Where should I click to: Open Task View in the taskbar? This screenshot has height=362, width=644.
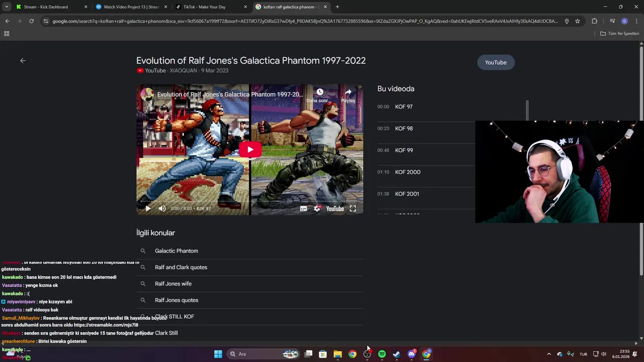click(308, 354)
